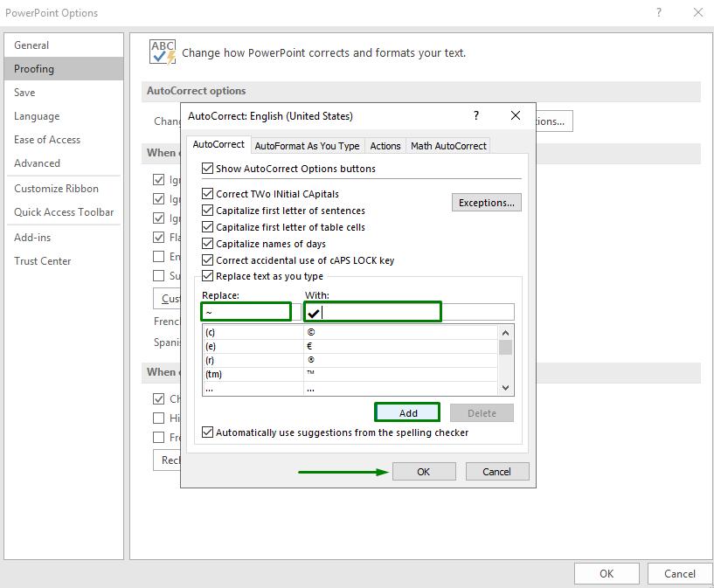Select the Actions tab

pos(385,146)
